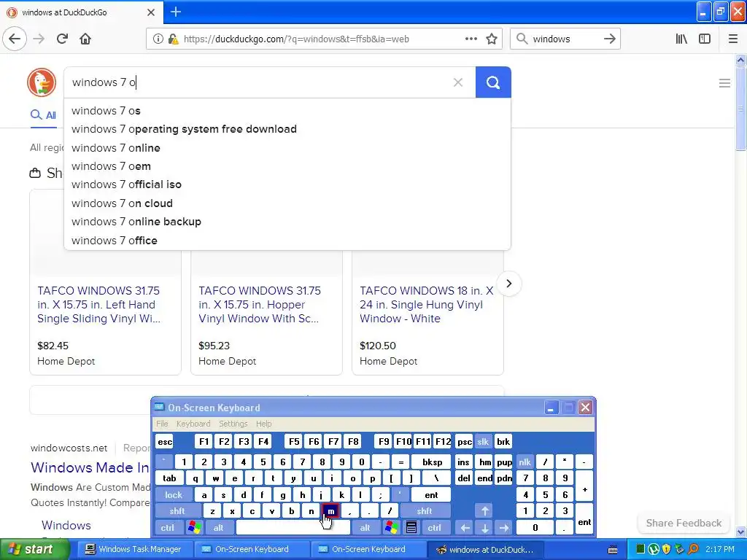Toggle left shft key on keyboard
747x560 pixels.
point(177,511)
